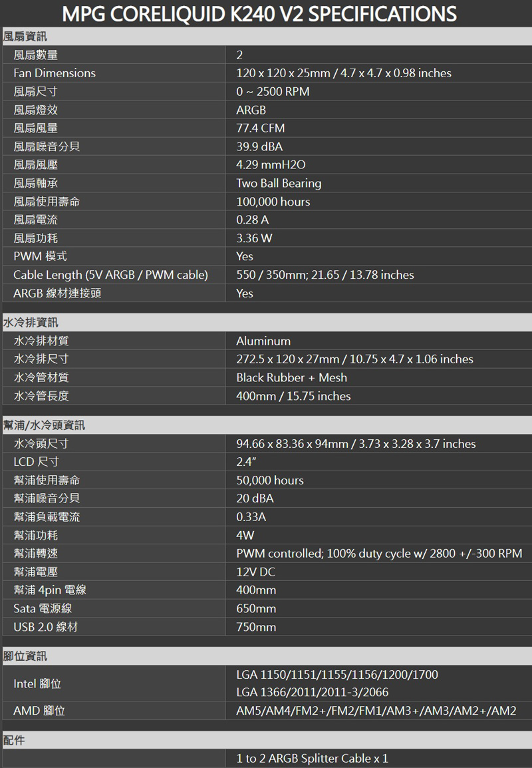Click the 幫浦/水冷頭資訊 section header

pyautogui.click(x=44, y=425)
